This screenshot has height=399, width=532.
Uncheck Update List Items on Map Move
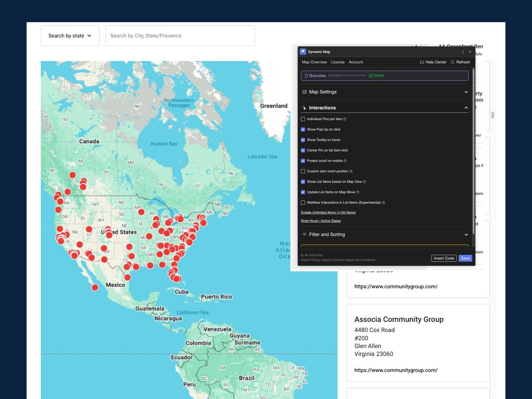click(303, 192)
